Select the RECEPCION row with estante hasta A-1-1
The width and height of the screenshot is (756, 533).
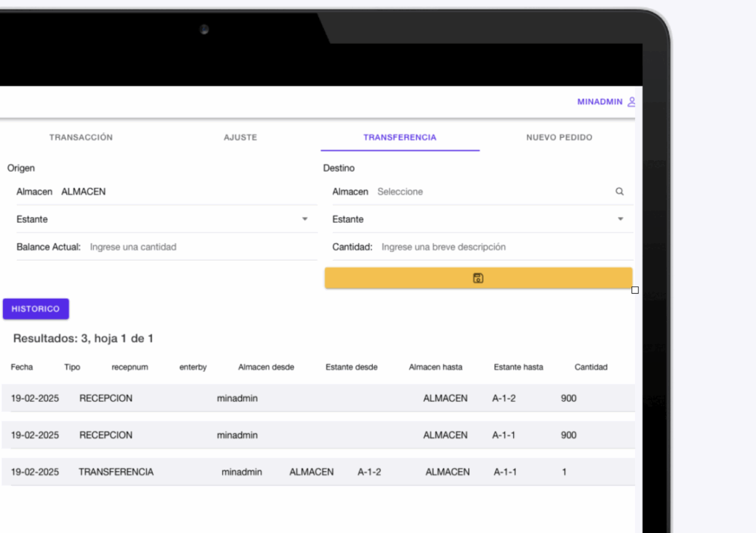click(x=318, y=435)
